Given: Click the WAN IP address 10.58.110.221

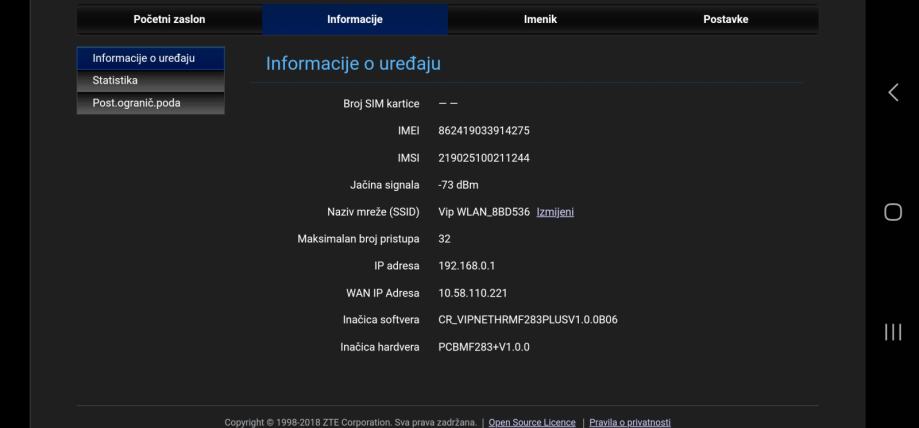Looking at the screenshot, I should coord(473,293).
